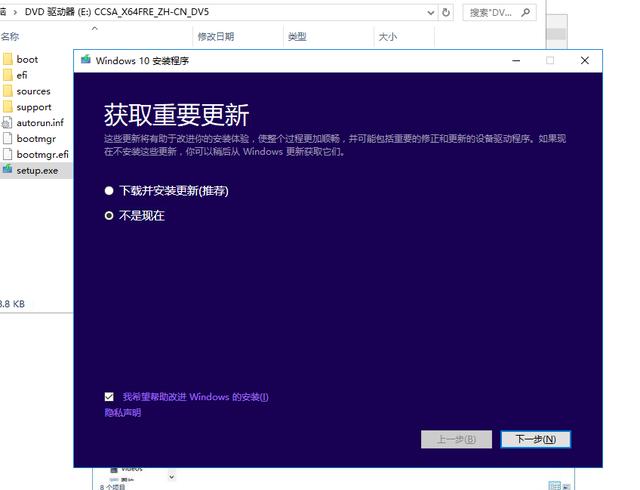The height and width of the screenshot is (490, 640).
Task: Select the bootmgr.efi file name
Action: 42,155
